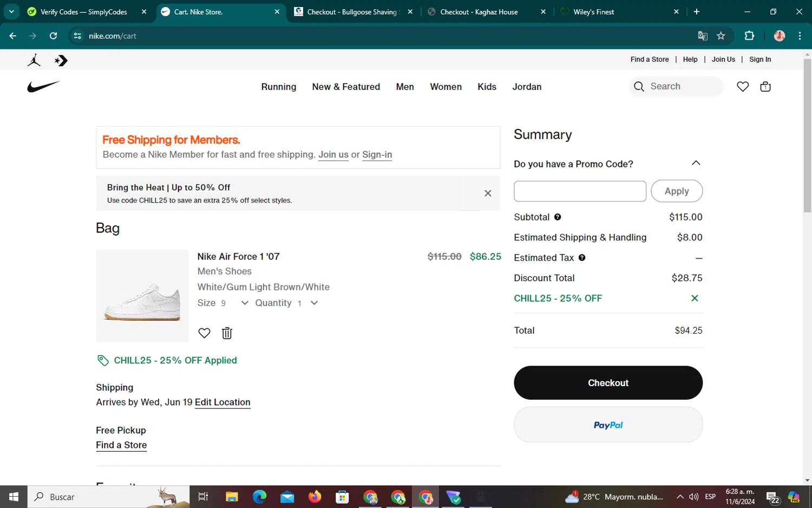Remove the CHILL25 promo code
The height and width of the screenshot is (508, 812).
(x=695, y=298)
